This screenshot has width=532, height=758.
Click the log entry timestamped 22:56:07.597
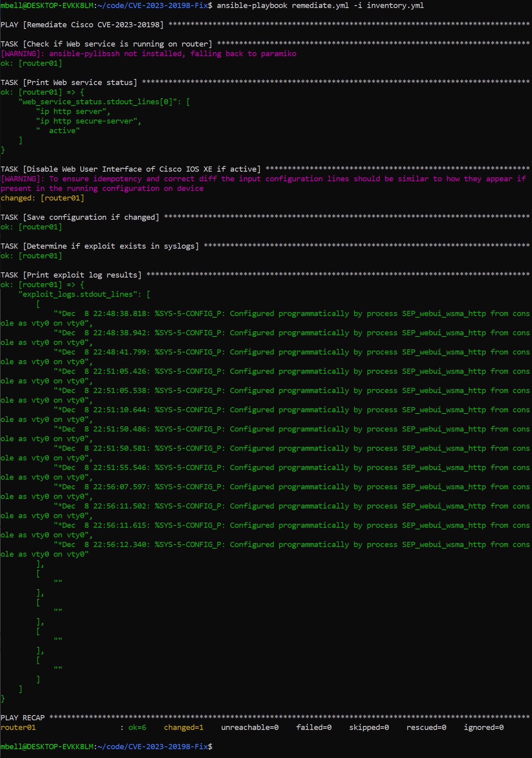coord(265,492)
